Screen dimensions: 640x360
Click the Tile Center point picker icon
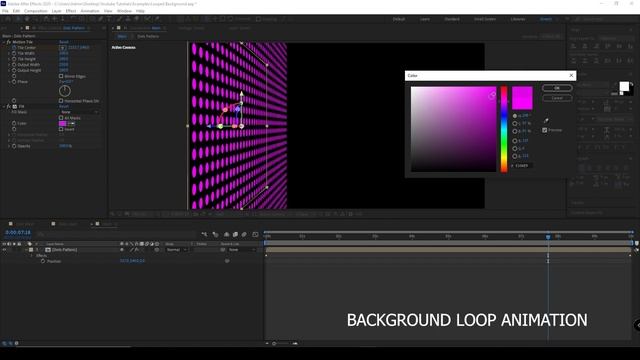pyautogui.click(x=62, y=48)
